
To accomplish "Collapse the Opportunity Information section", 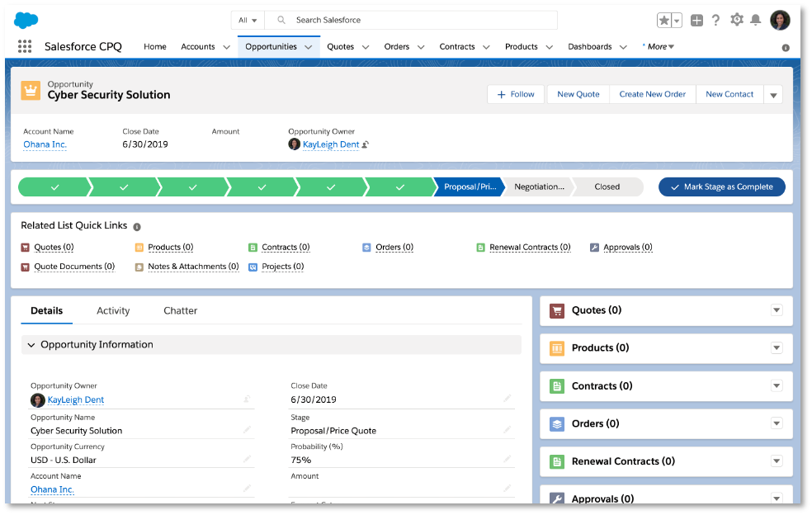I will (31, 345).
